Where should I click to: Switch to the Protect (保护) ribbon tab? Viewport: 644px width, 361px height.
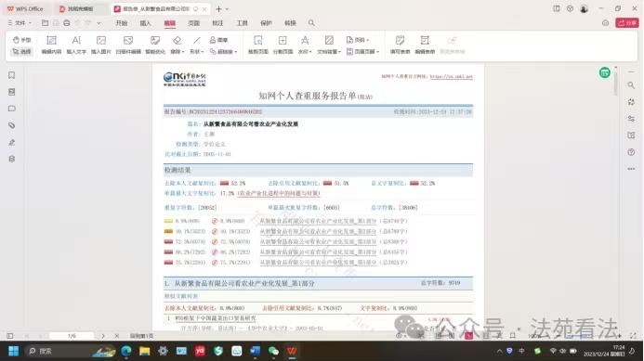coord(266,23)
